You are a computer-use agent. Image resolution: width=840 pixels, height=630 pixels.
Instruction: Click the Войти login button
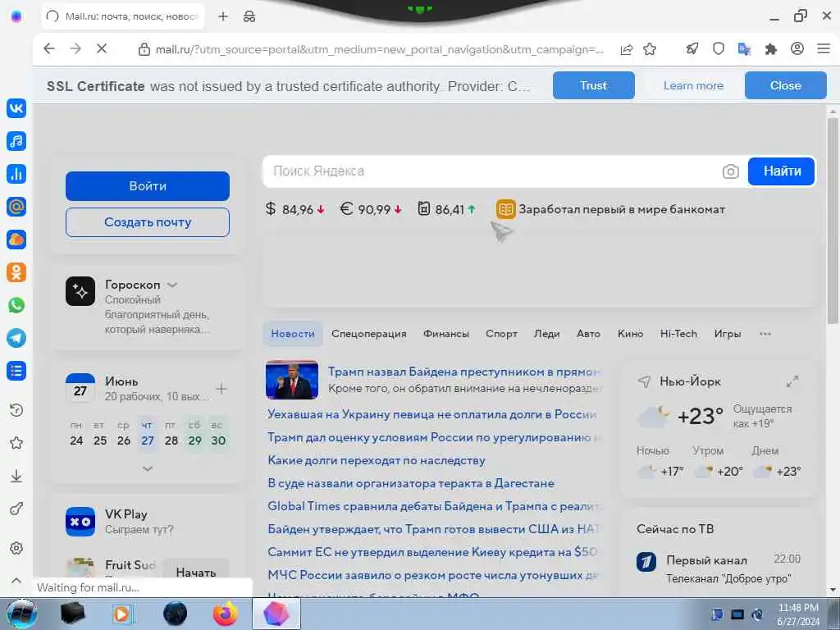[x=148, y=186]
